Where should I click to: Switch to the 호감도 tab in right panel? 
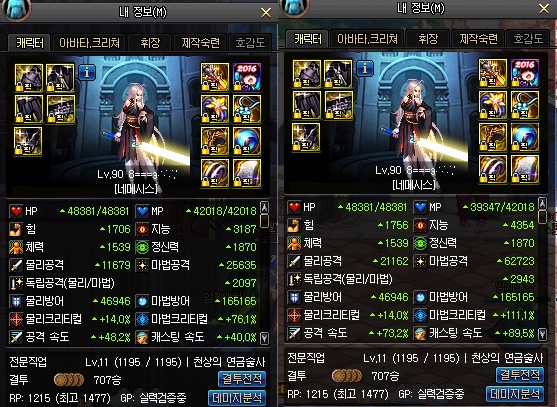(528, 39)
